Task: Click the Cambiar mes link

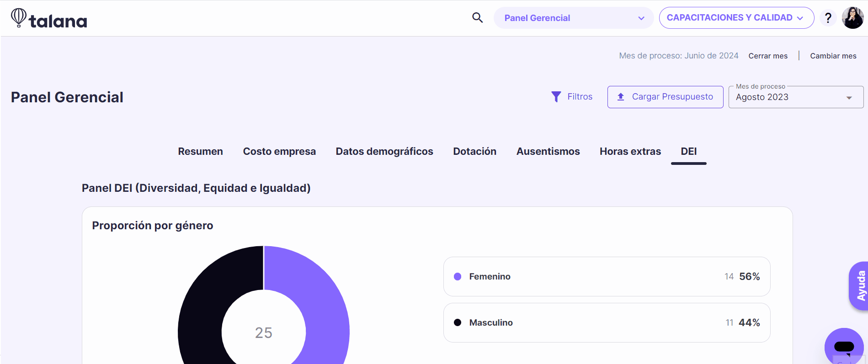Action: point(833,56)
